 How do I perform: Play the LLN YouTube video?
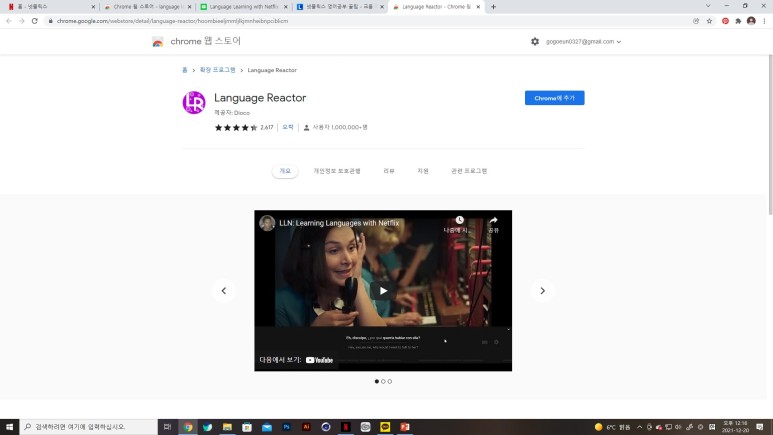coord(383,291)
